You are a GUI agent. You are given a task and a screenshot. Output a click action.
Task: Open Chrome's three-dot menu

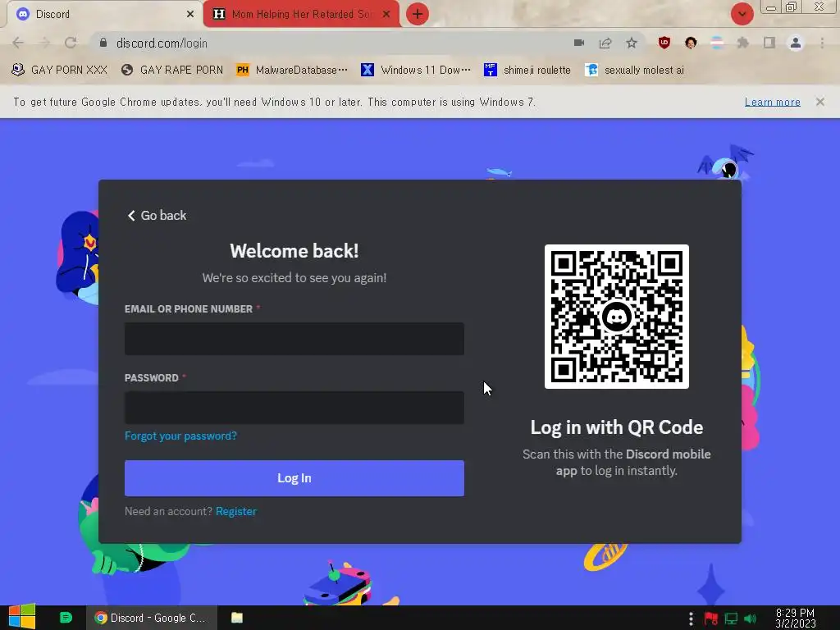coord(822,43)
